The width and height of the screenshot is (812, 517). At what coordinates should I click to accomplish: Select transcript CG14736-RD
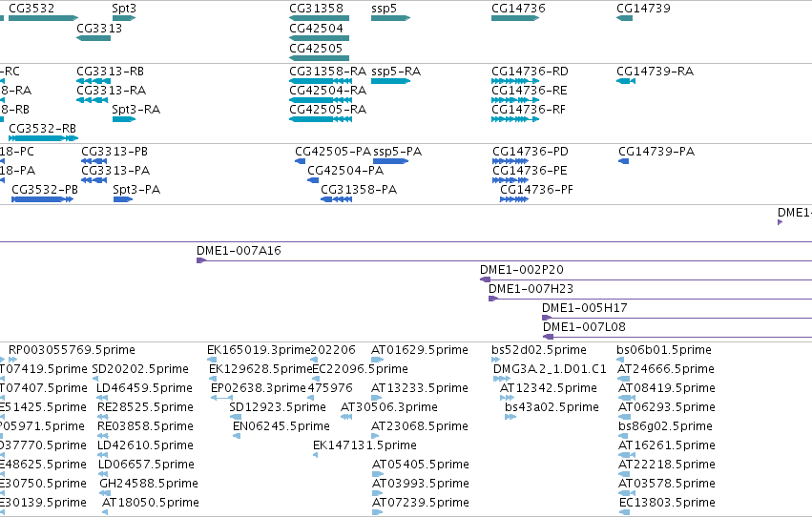click(x=515, y=81)
